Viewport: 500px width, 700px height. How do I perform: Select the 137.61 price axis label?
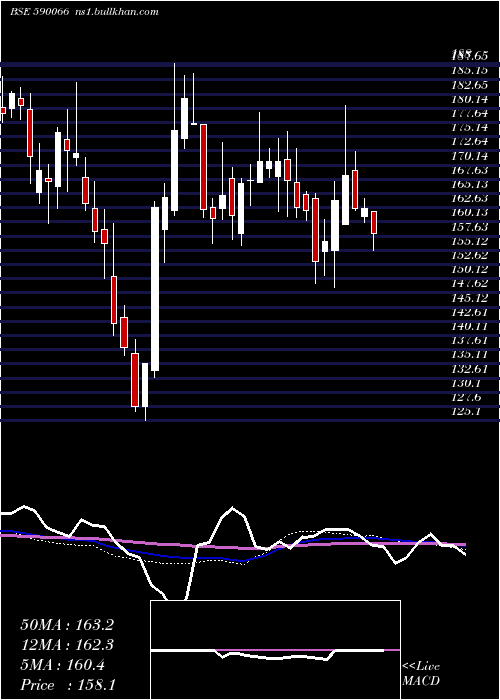click(469, 341)
